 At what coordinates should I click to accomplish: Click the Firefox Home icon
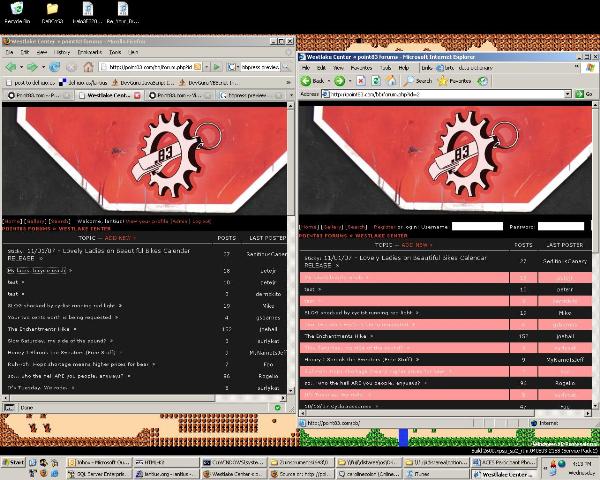[x=86, y=68]
